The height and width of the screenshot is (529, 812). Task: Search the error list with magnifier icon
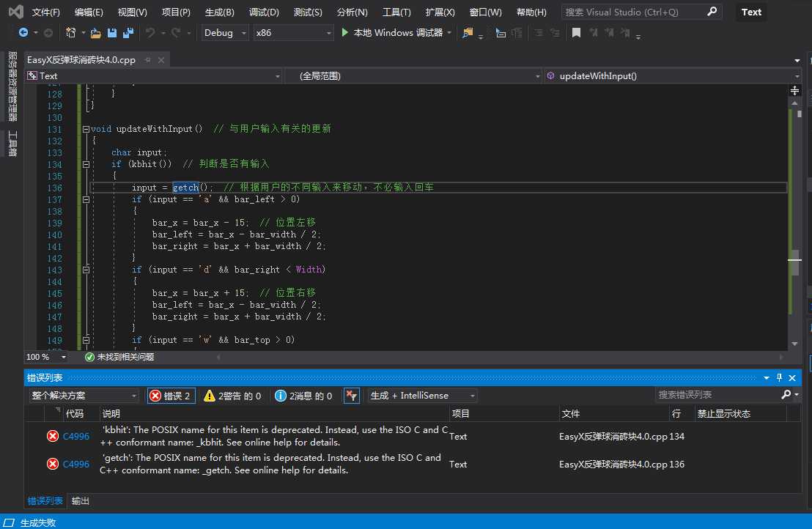[x=786, y=394]
